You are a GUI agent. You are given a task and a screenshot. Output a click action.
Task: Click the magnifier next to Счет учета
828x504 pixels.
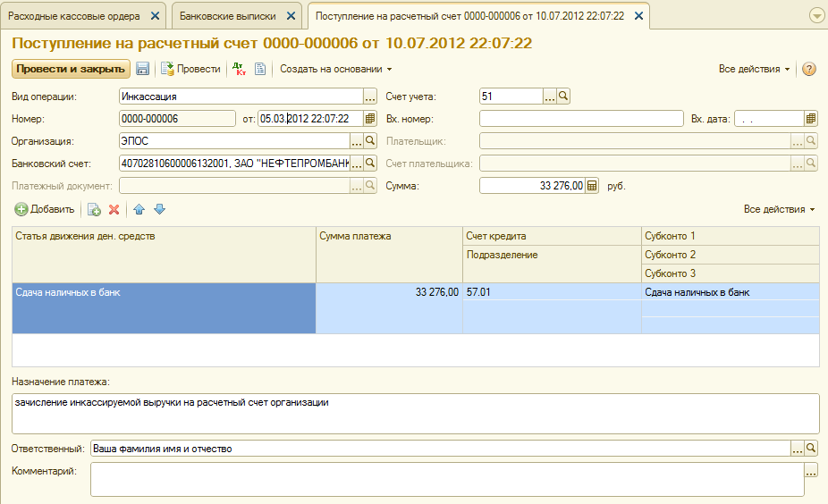pyautogui.click(x=563, y=96)
